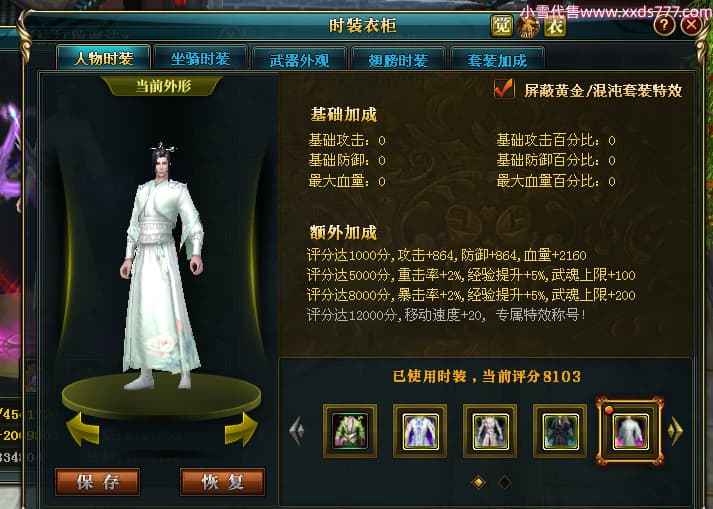Switch to 坐骑时装 tab
This screenshot has height=509, width=713.
click(x=201, y=59)
